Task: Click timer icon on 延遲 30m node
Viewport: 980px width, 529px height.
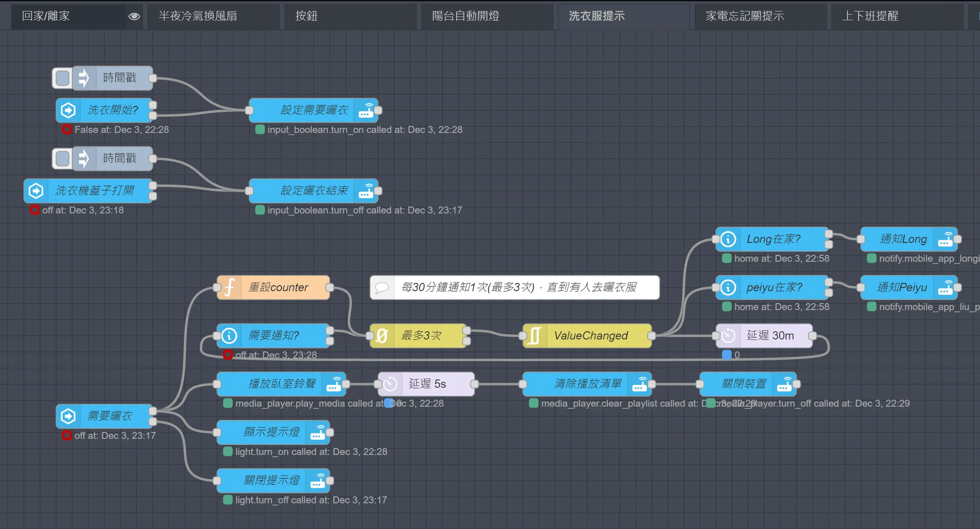Action: (x=728, y=336)
